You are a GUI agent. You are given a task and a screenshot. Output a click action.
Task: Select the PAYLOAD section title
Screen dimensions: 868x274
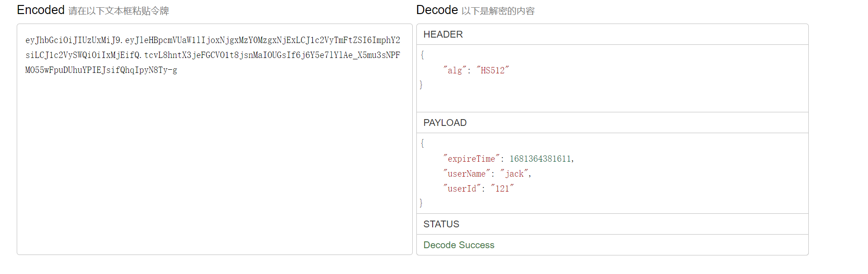(445, 123)
